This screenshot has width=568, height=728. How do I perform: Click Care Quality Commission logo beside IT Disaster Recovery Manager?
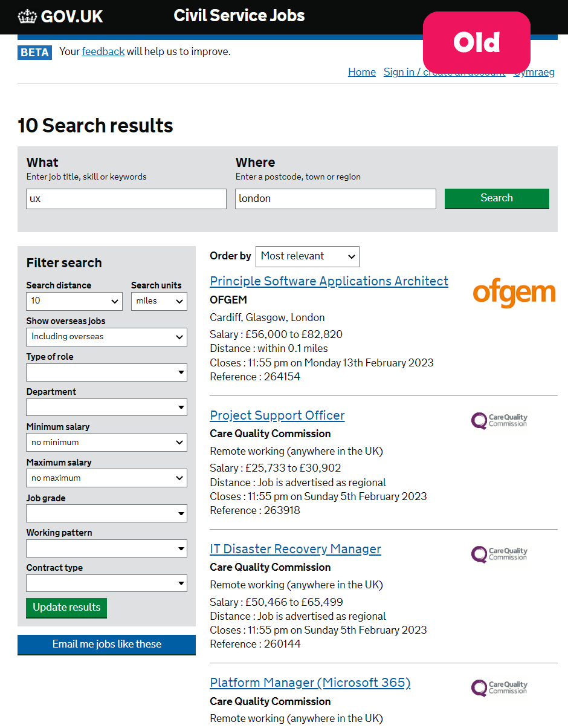tap(499, 554)
